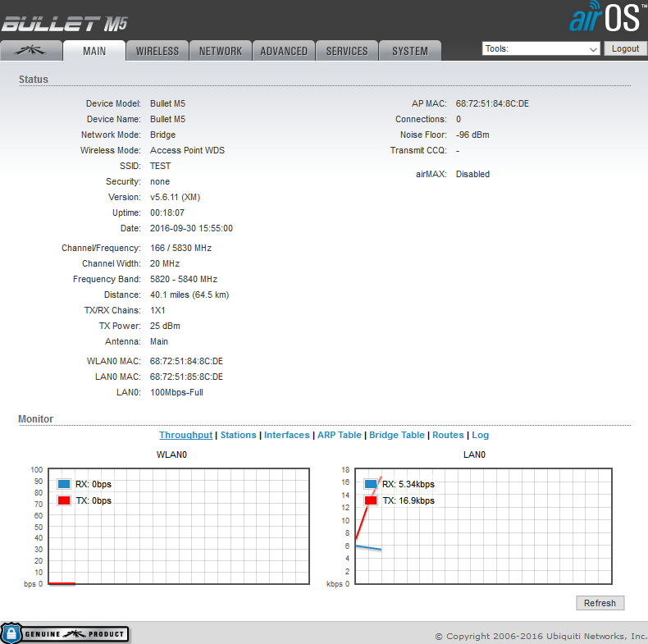This screenshot has height=644, width=648.
Task: Expand the Tools dropdown
Action: point(541,48)
